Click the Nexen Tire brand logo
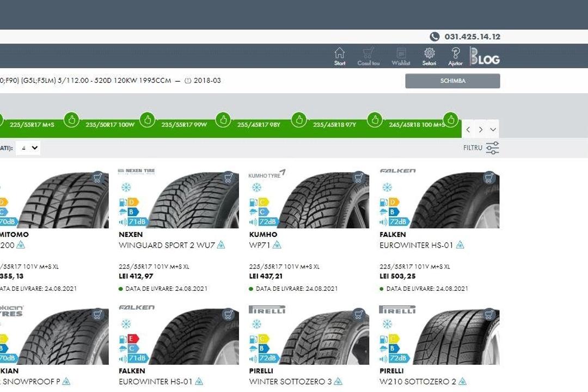Screen dimensions: 588x392 [x=137, y=171]
